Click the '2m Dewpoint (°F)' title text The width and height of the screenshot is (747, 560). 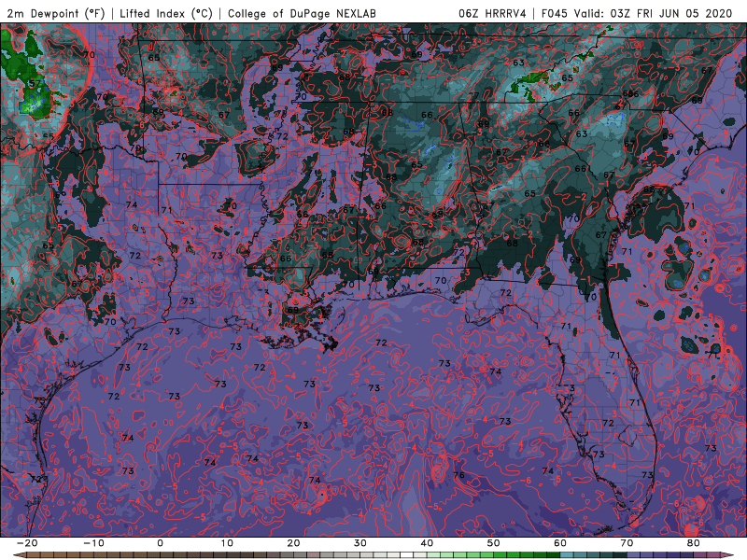tap(55, 13)
